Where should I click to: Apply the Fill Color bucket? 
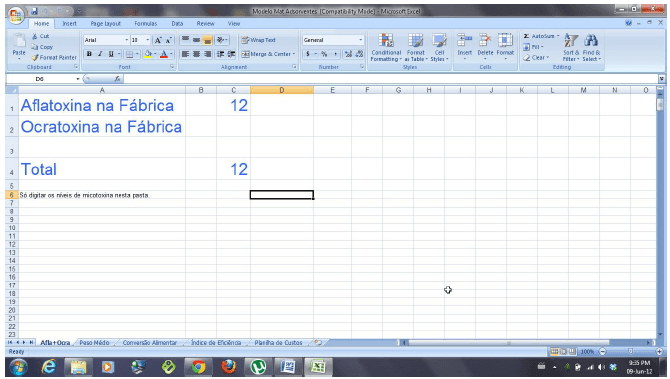pos(148,54)
